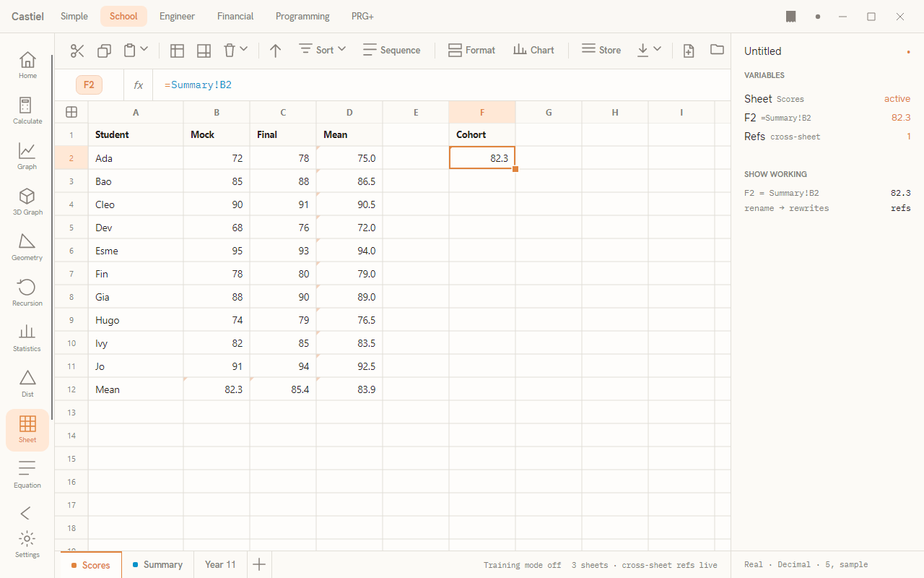The width and height of the screenshot is (924, 578).
Task: Click the Final mean 85.4 cell
Action: click(283, 389)
